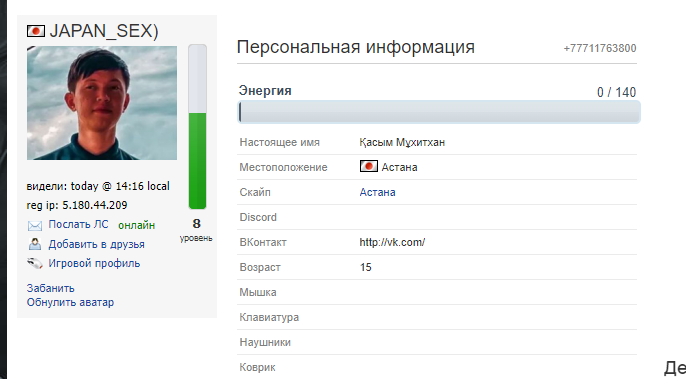This screenshot has height=379, width=686.
Task: Click the Настоящее имя field label
Action: point(280,142)
